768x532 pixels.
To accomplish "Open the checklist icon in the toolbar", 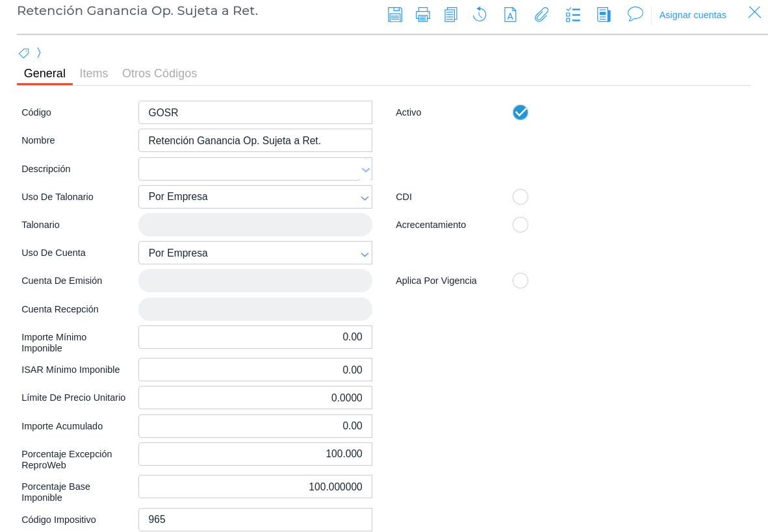I will pos(572,14).
